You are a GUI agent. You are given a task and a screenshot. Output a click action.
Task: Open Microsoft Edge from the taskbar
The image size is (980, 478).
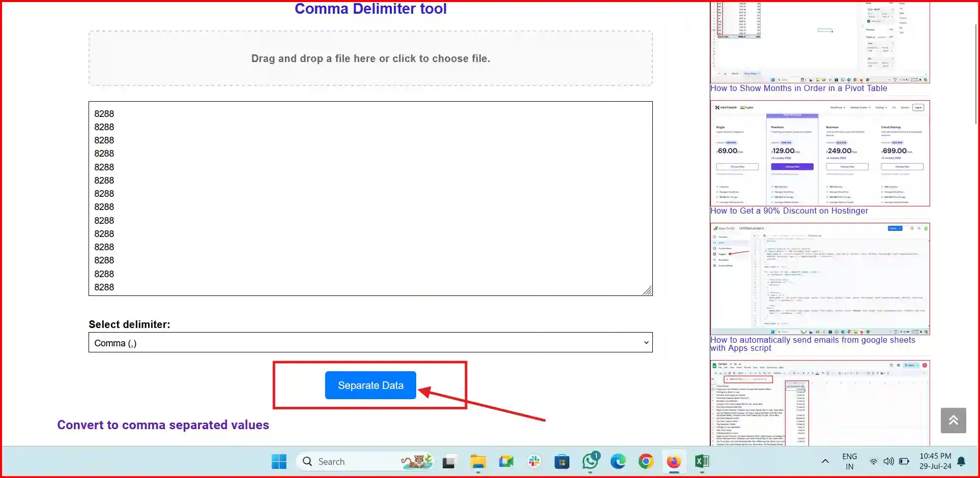(618, 462)
